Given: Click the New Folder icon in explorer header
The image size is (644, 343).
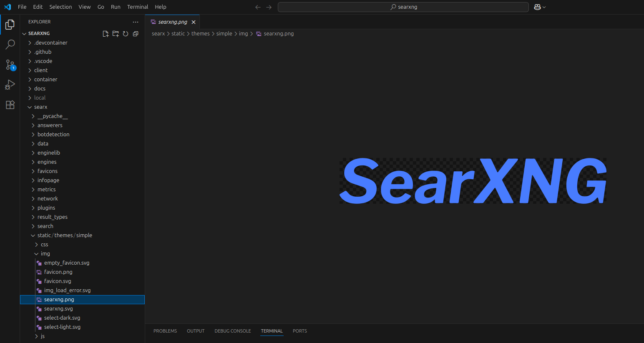Looking at the screenshot, I should pos(116,34).
